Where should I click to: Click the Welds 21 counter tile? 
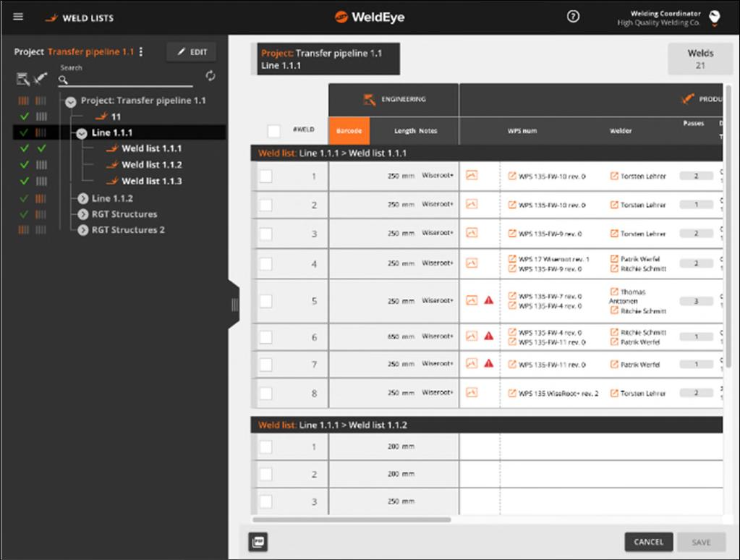click(x=700, y=59)
